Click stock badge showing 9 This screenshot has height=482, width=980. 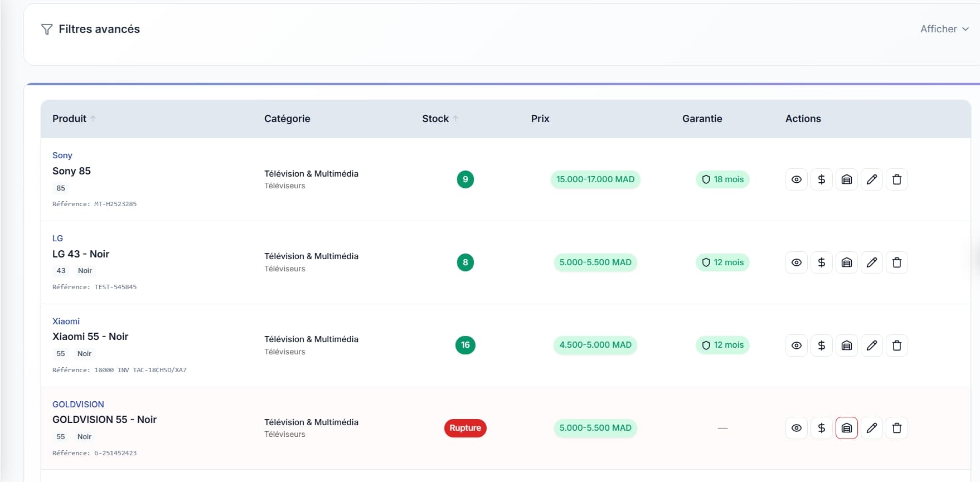coord(465,179)
